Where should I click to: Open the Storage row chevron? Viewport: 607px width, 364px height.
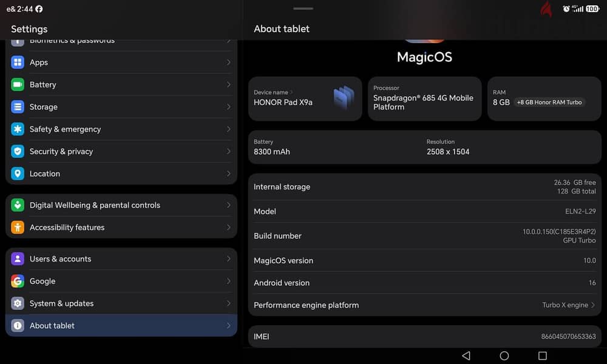[x=228, y=107]
